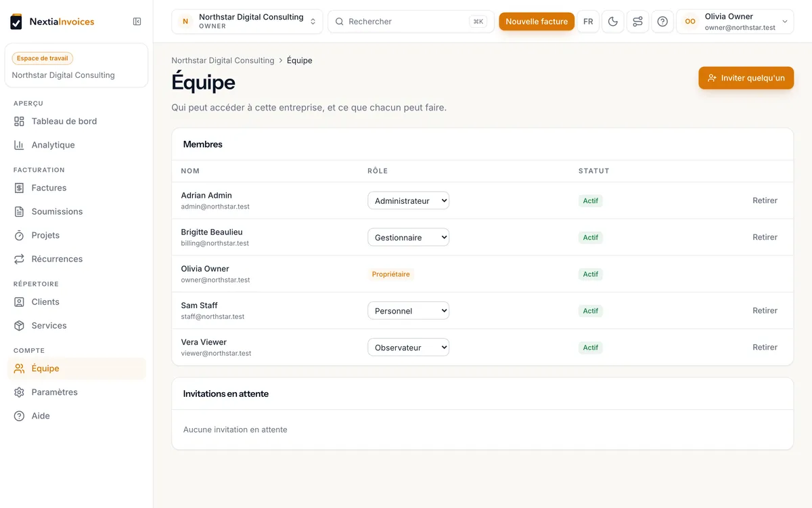The height and width of the screenshot is (508, 812).
Task: Click the Soumissions document icon
Action: (19, 211)
